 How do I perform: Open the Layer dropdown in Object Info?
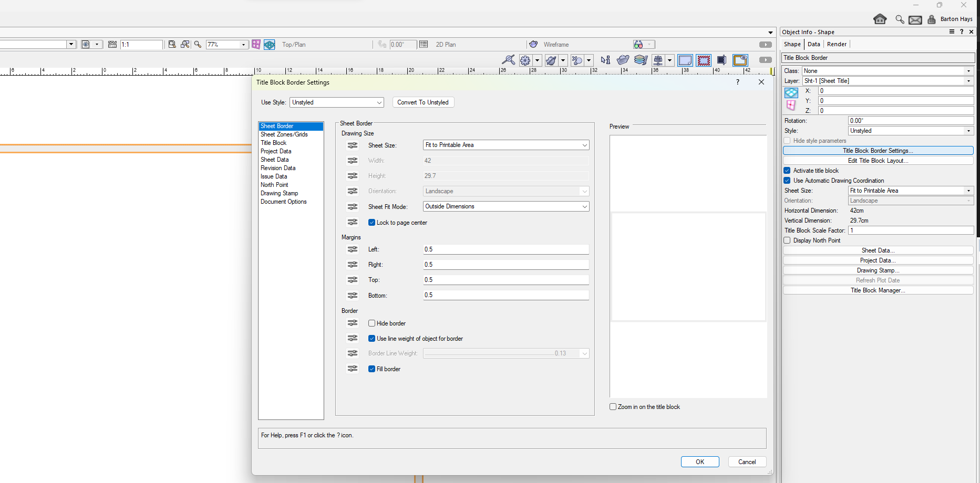coord(888,81)
